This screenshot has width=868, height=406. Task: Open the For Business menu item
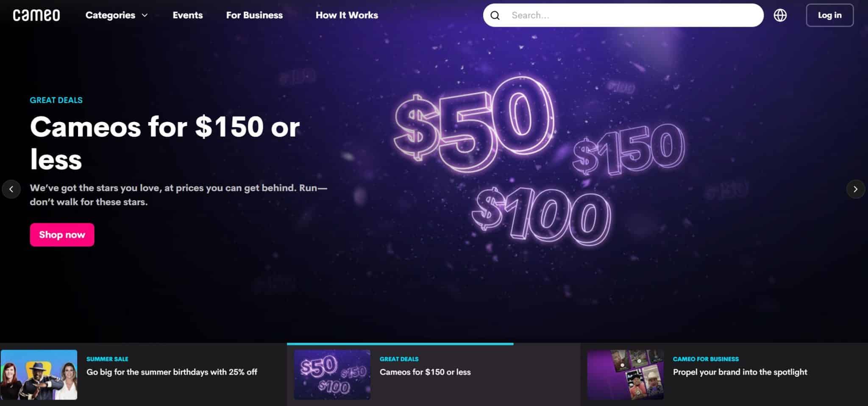pyautogui.click(x=254, y=15)
